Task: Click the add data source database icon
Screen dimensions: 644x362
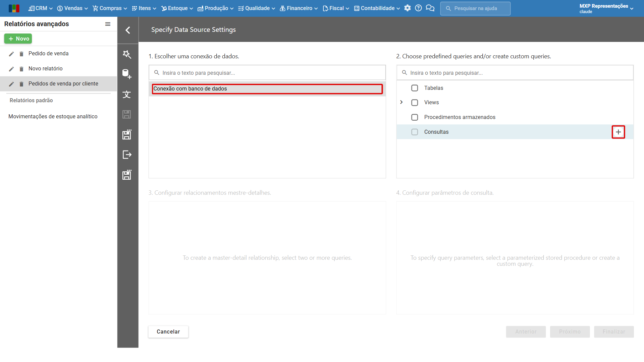Action: (x=127, y=74)
